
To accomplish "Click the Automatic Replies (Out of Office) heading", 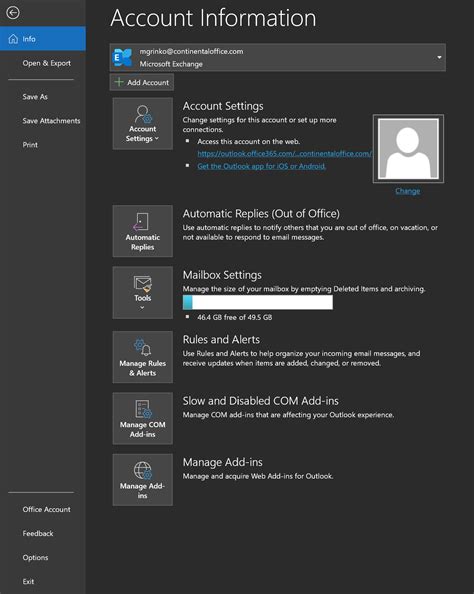I will pyautogui.click(x=261, y=213).
